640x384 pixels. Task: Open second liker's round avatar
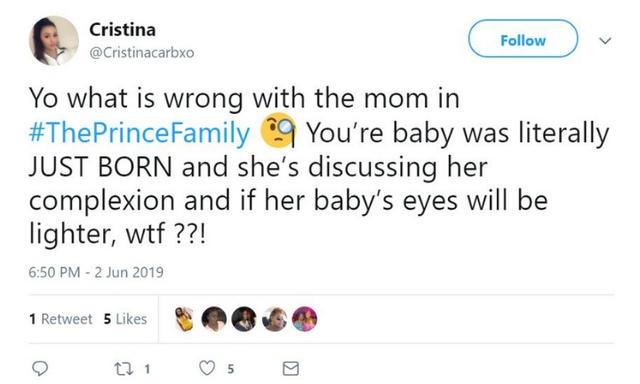(x=214, y=319)
